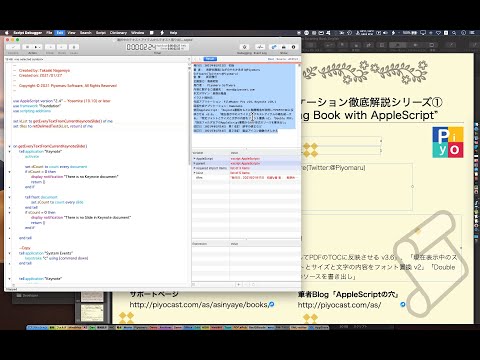
Task: Run the script with the Execute play button
Action: (x=37, y=47)
